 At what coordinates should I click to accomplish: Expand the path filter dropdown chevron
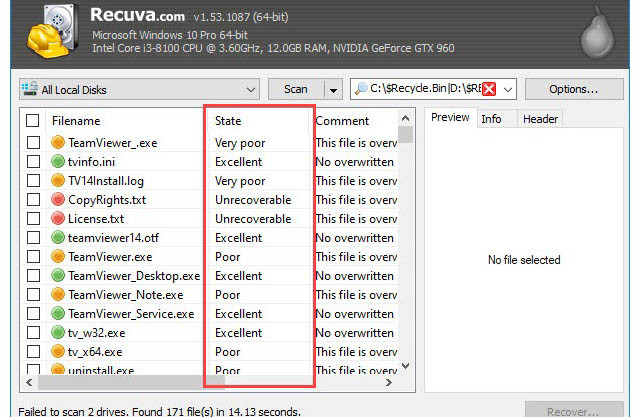(507, 89)
